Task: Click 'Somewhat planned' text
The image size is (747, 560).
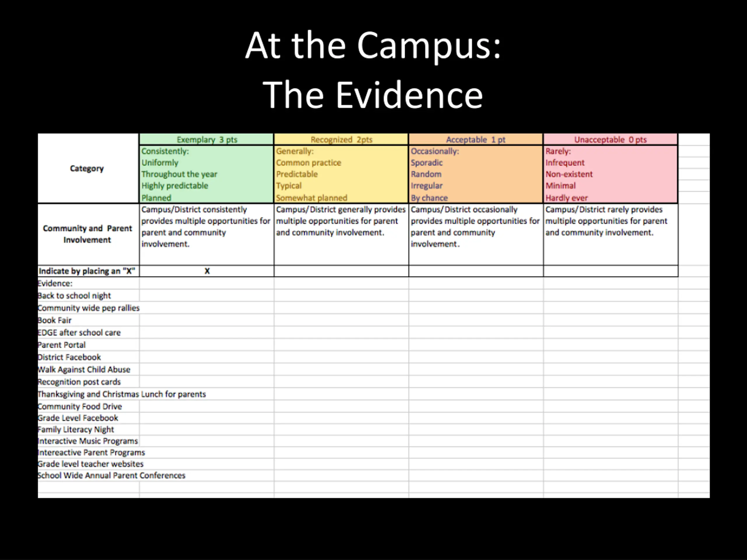Action: (311, 198)
